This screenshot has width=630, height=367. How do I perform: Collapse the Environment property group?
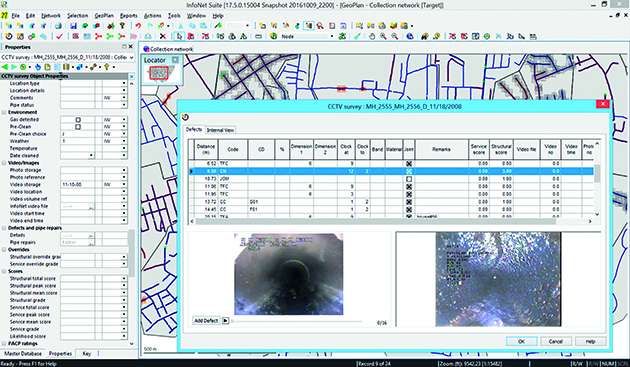pos(4,112)
